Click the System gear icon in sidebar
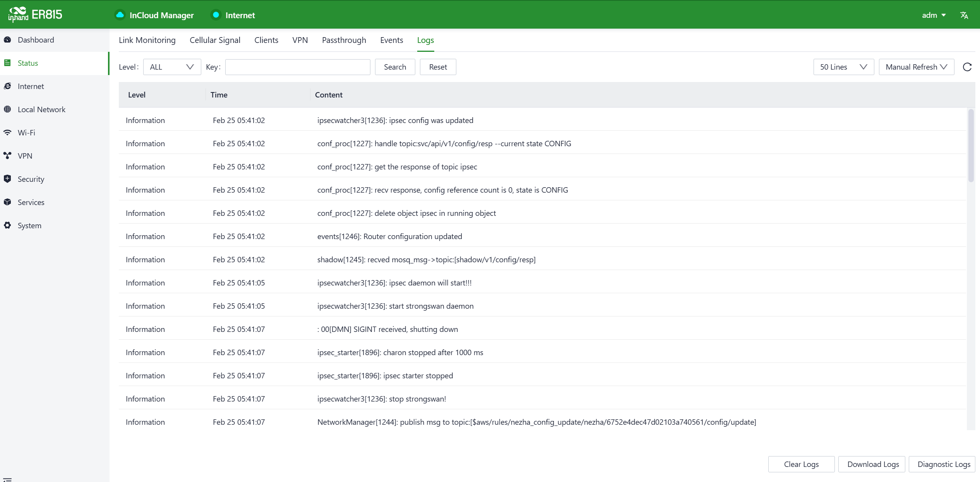Viewport: 980px width, 482px height. point(7,225)
